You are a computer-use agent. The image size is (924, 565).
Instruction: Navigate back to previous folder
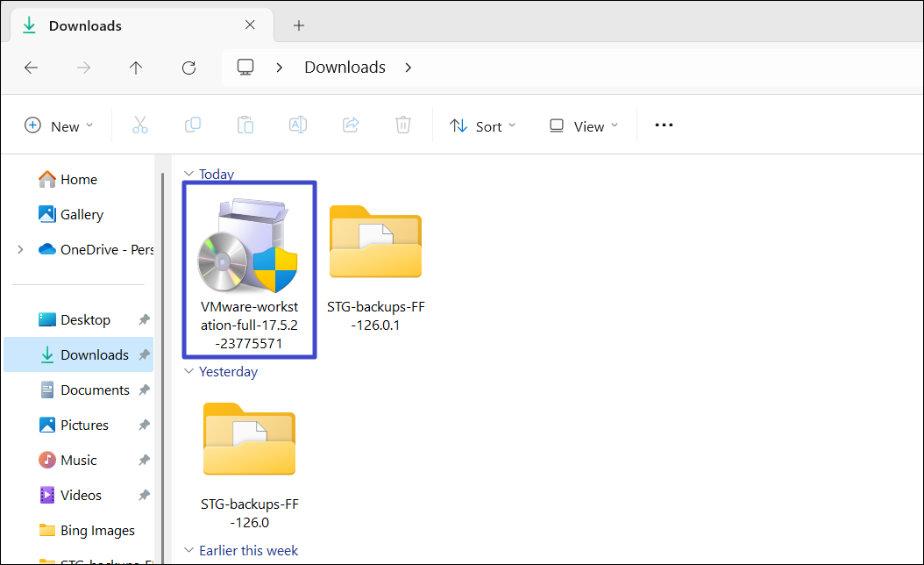click(32, 68)
